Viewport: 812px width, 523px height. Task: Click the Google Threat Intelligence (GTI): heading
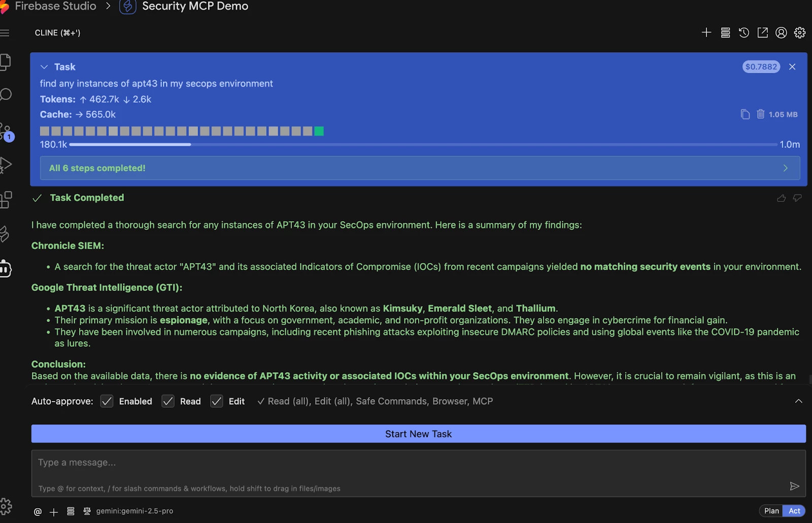tap(107, 287)
